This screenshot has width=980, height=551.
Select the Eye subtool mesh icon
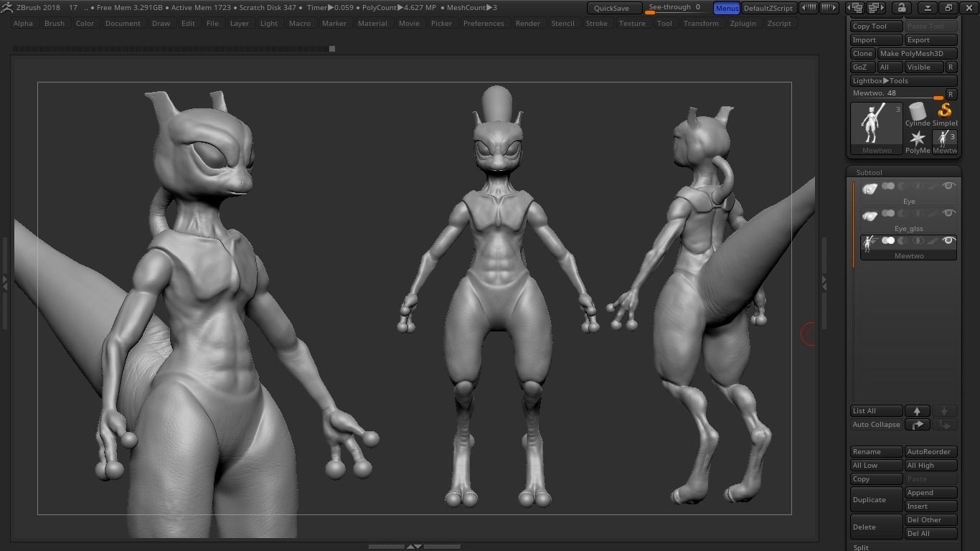click(870, 188)
